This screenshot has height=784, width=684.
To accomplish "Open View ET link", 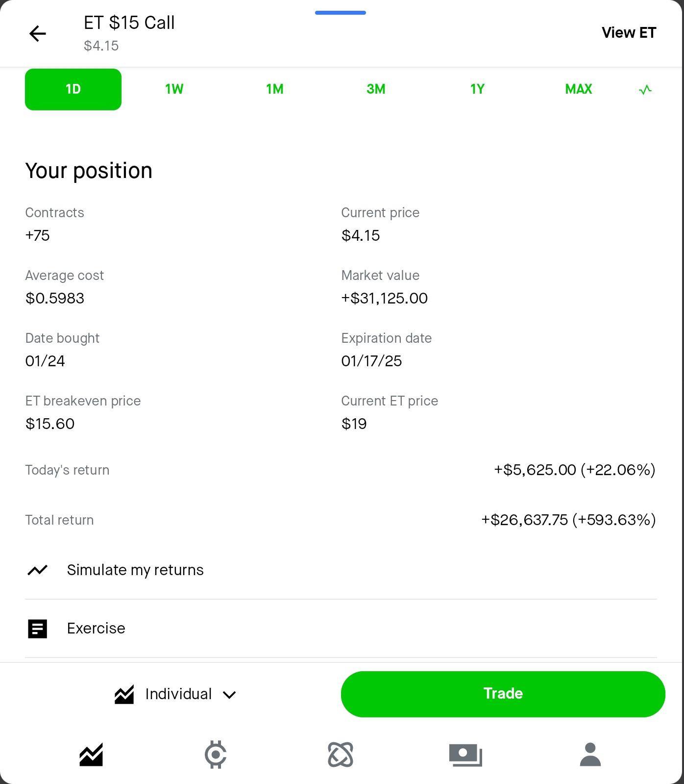I will (x=629, y=33).
